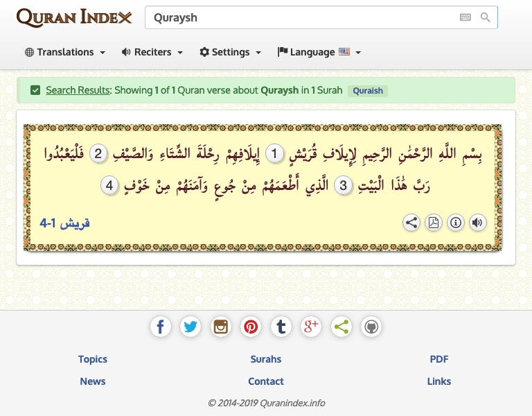The width and height of the screenshot is (532, 416).
Task: Open the GitHub icon in footer
Action: point(371,327)
